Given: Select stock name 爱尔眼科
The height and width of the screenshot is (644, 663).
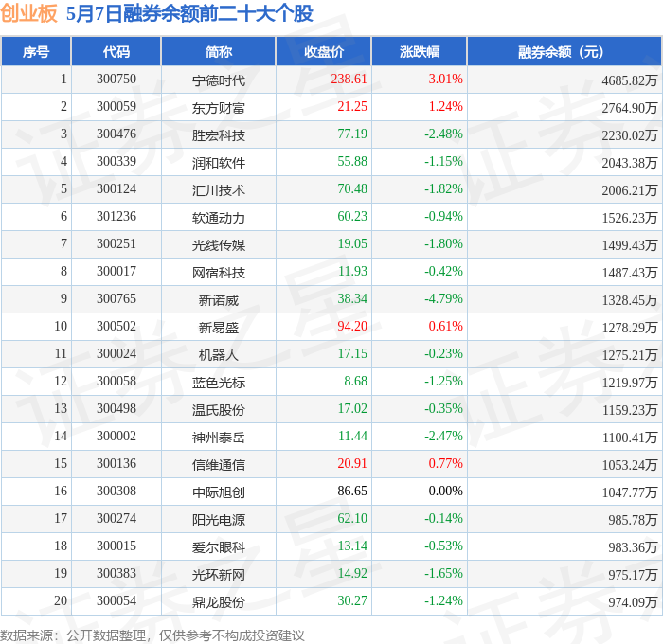Looking at the screenshot, I should [219, 547].
